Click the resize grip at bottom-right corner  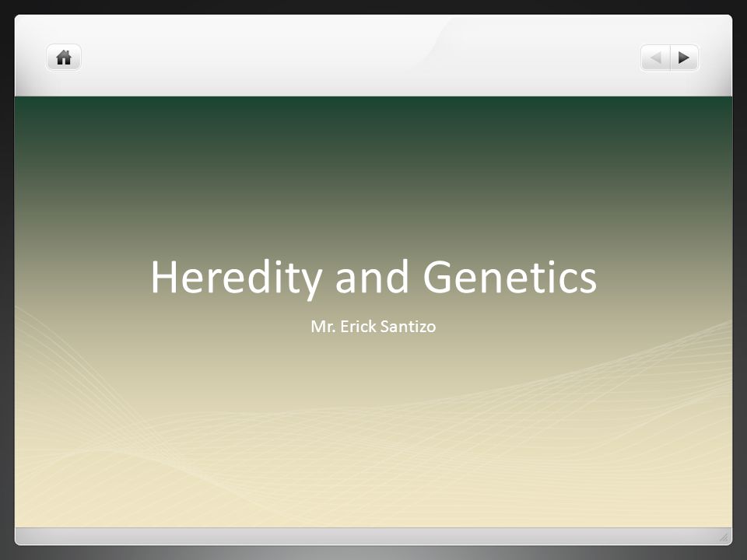tap(724, 537)
